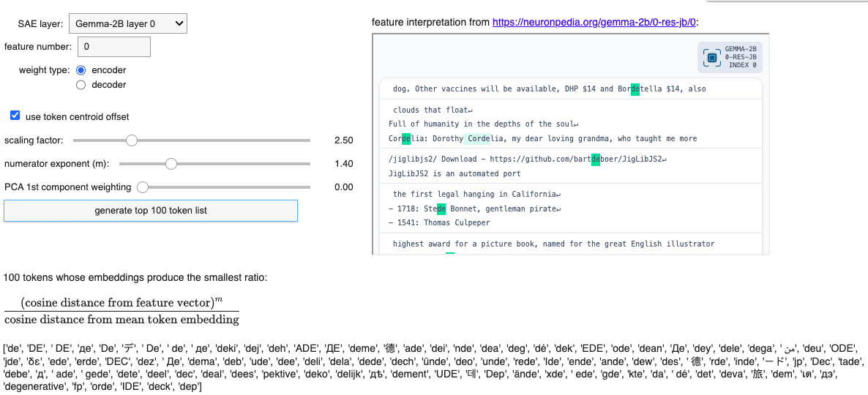Click the lightly highlighted second Cordelia word
This screenshot has width=868, height=395.
click(x=484, y=138)
